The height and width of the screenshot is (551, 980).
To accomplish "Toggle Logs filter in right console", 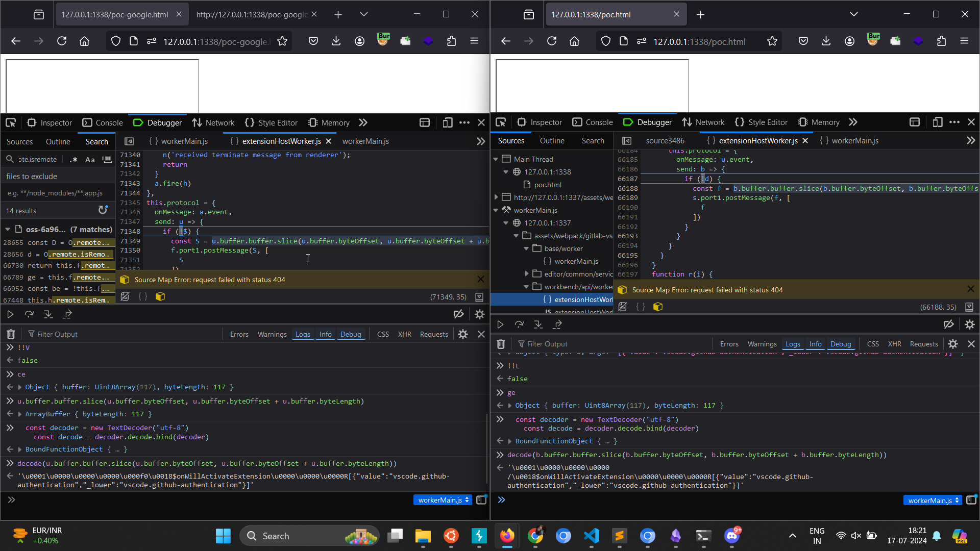I will tap(793, 344).
